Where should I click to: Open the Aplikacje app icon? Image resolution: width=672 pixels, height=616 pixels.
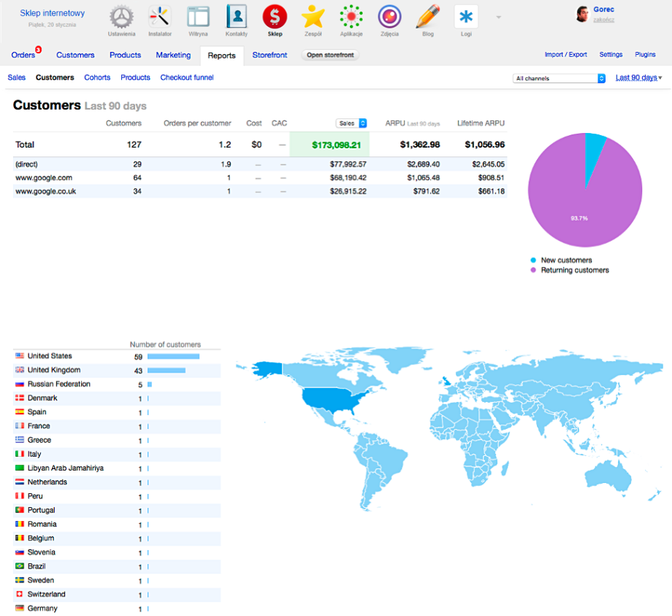click(x=351, y=17)
